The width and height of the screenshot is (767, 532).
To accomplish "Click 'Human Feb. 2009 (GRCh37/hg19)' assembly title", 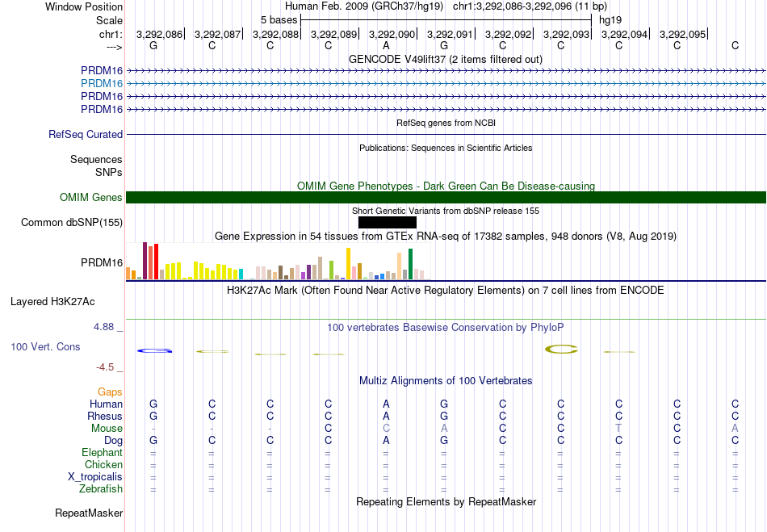I will point(364,6).
